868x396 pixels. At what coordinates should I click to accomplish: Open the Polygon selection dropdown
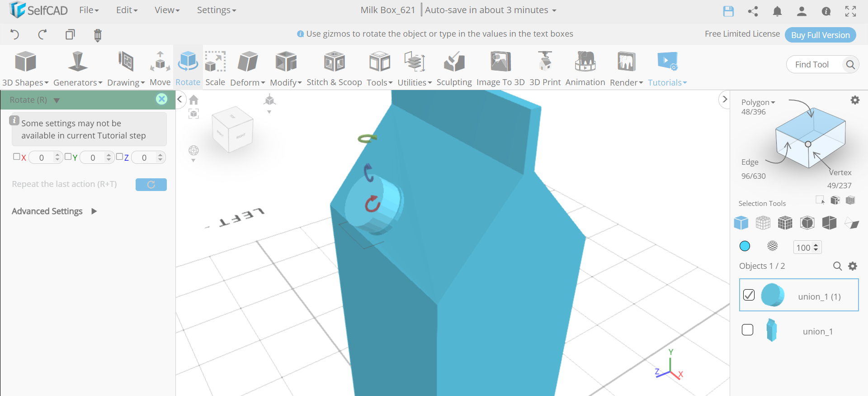758,102
